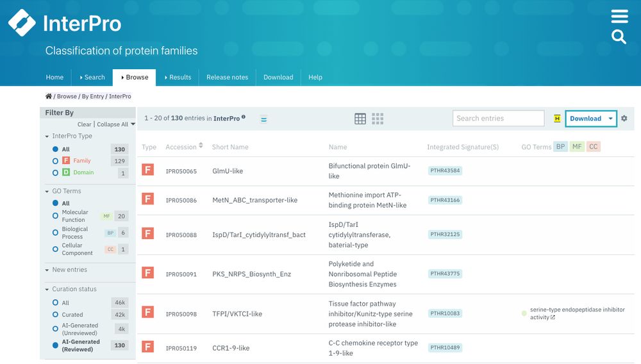This screenshot has height=364, width=641.
Task: Open external link icon after 'activity'
Action: pyautogui.click(x=553, y=317)
